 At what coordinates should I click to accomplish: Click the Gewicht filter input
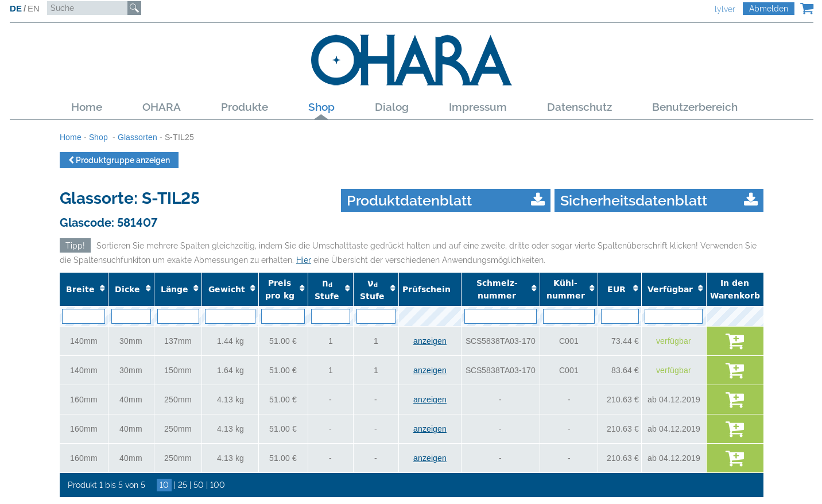point(230,316)
